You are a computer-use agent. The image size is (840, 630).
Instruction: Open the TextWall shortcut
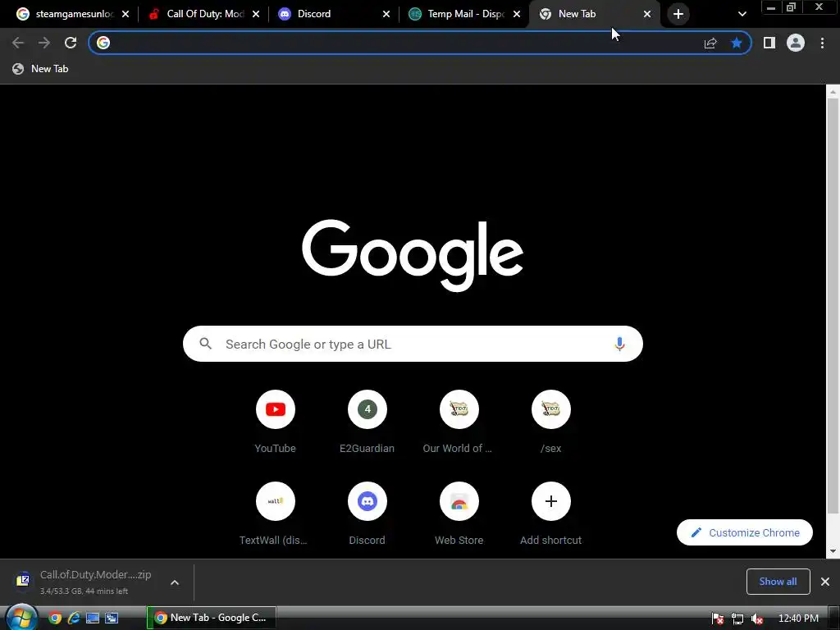pos(276,514)
